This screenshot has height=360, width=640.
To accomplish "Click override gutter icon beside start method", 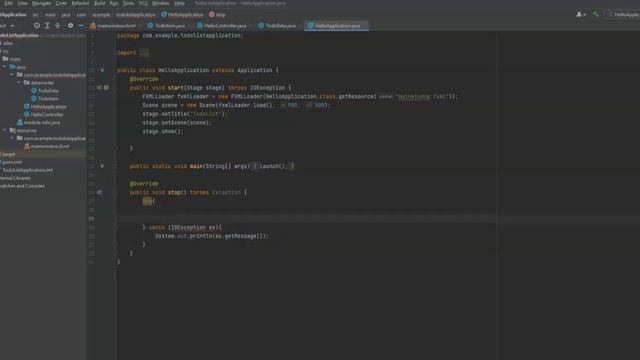I will pyautogui.click(x=99, y=87).
